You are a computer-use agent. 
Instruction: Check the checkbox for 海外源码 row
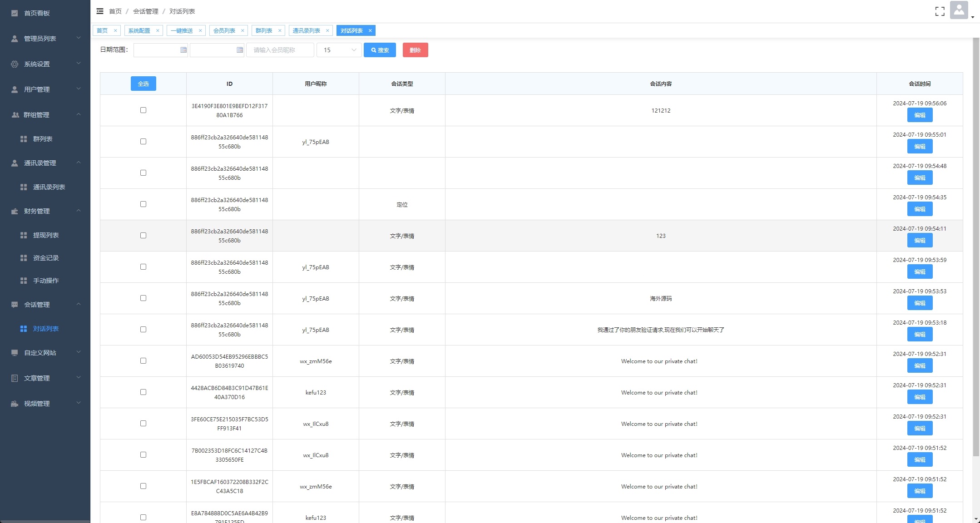click(x=143, y=298)
